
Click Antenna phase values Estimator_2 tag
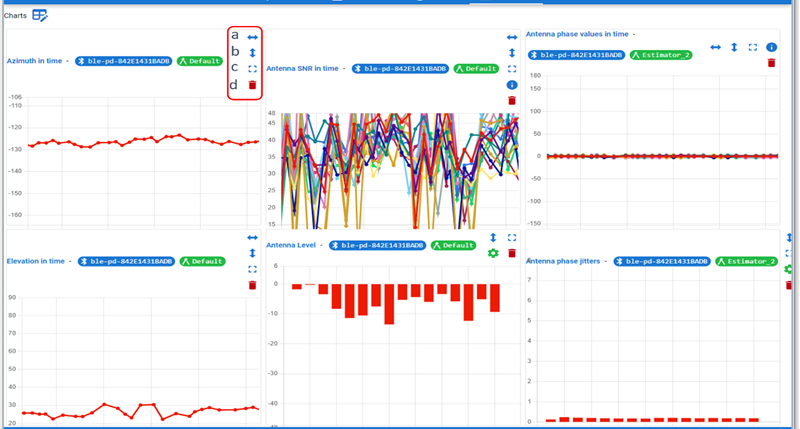pos(661,55)
